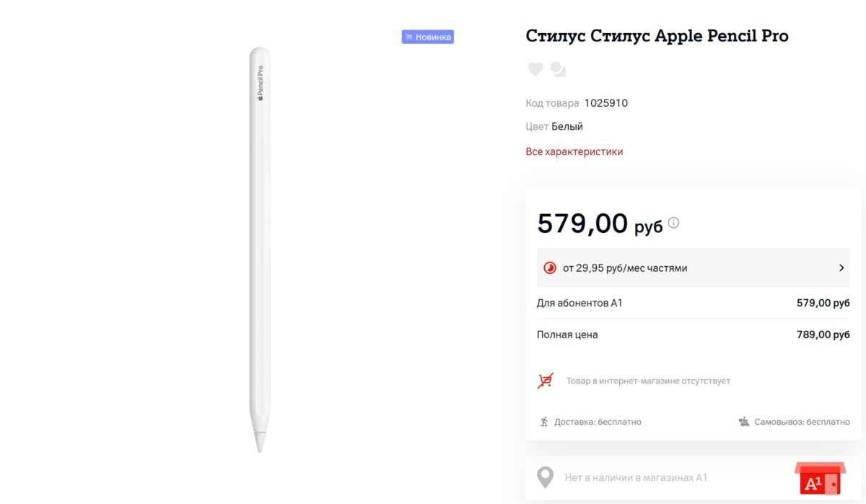Open the "Все характеристики" link
Viewport: 866px width, 504px height.
(574, 151)
